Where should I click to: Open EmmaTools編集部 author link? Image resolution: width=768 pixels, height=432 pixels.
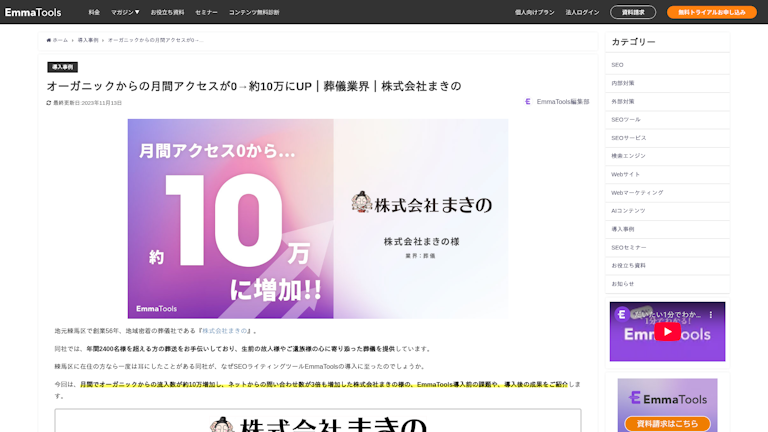[x=563, y=101]
